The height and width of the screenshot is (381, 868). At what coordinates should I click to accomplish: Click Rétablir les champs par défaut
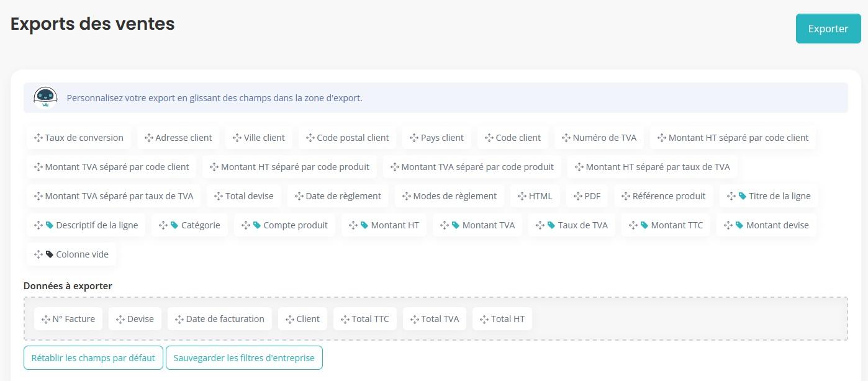(93, 358)
